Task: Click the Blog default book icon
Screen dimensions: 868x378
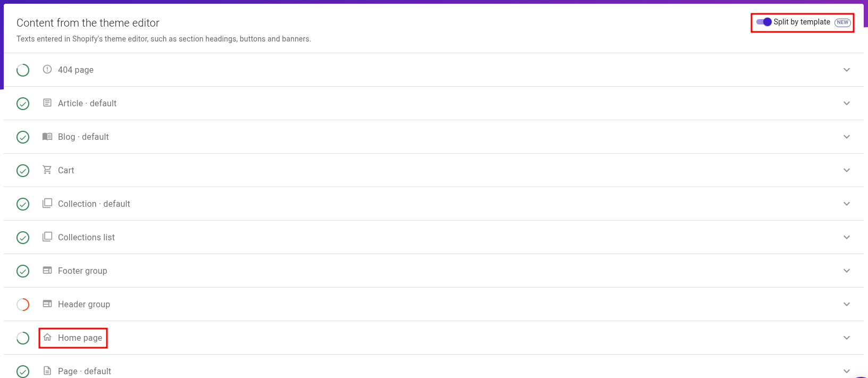Action: (x=47, y=136)
